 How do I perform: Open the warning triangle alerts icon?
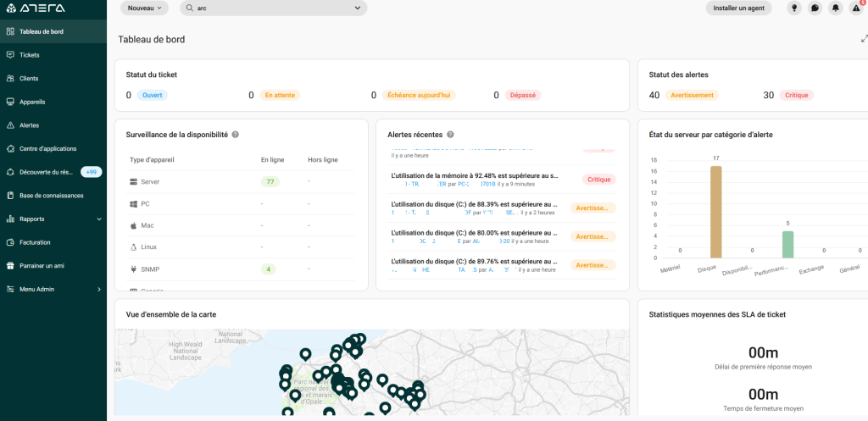(855, 8)
